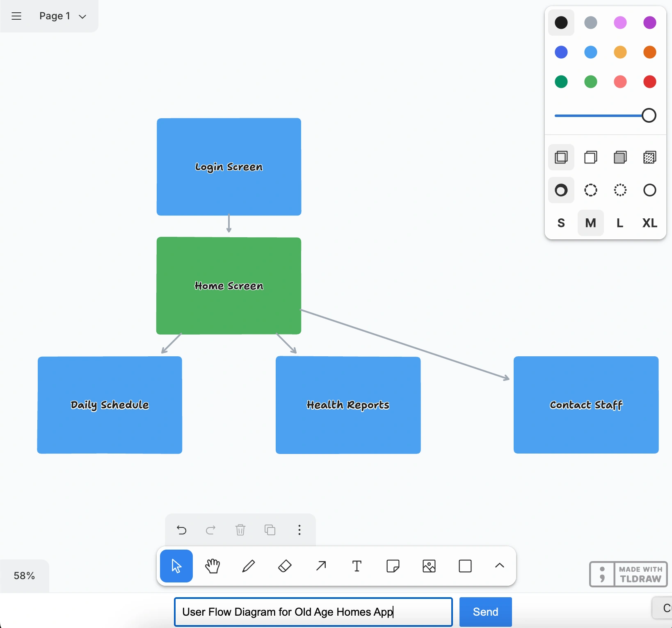Select the text tool
672x628 pixels.
[357, 566]
